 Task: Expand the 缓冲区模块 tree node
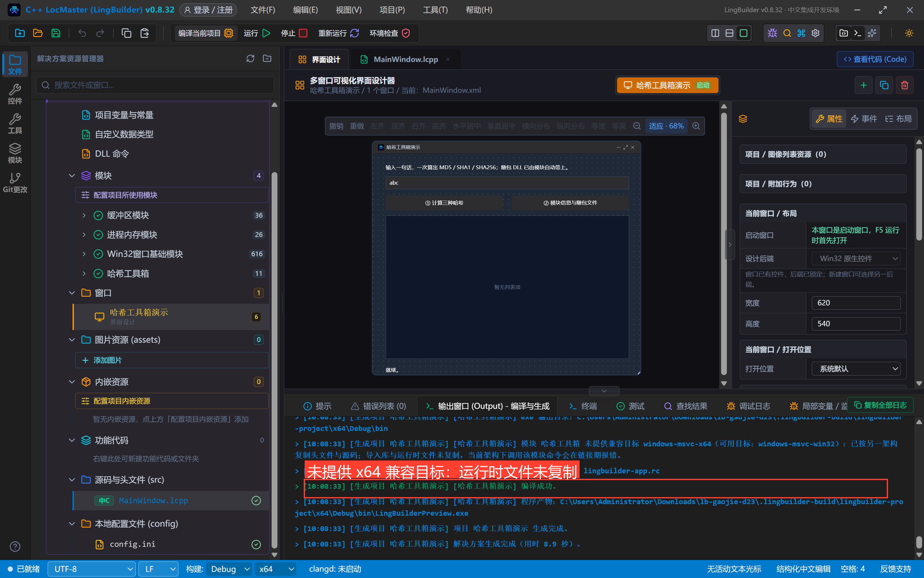[x=84, y=215]
